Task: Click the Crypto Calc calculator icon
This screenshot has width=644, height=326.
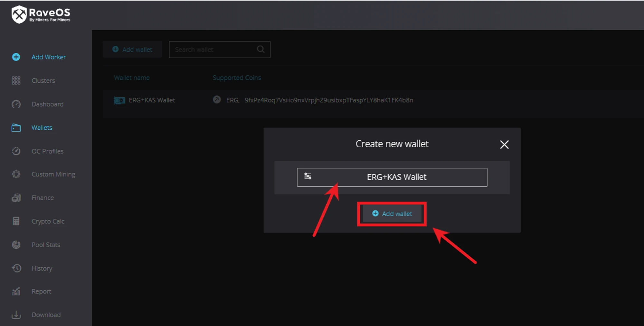Action: pyautogui.click(x=16, y=221)
